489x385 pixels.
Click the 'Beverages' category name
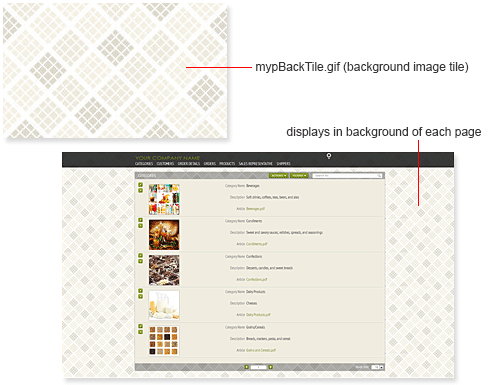253,186
